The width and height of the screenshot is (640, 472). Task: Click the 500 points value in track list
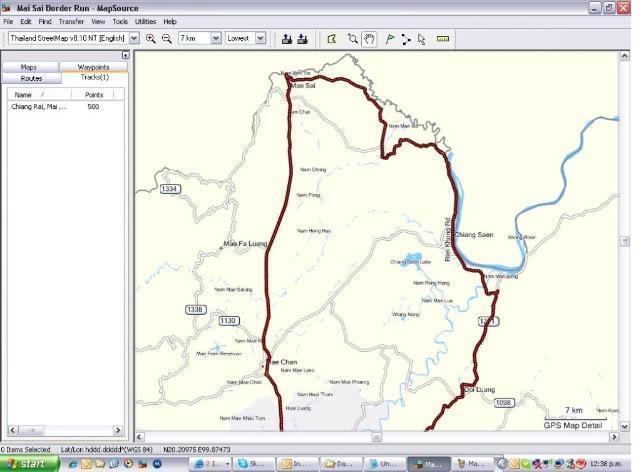click(93, 107)
